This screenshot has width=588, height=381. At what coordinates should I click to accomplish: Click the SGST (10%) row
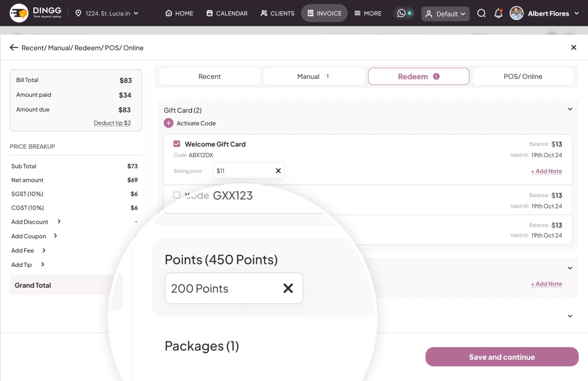[74, 194]
